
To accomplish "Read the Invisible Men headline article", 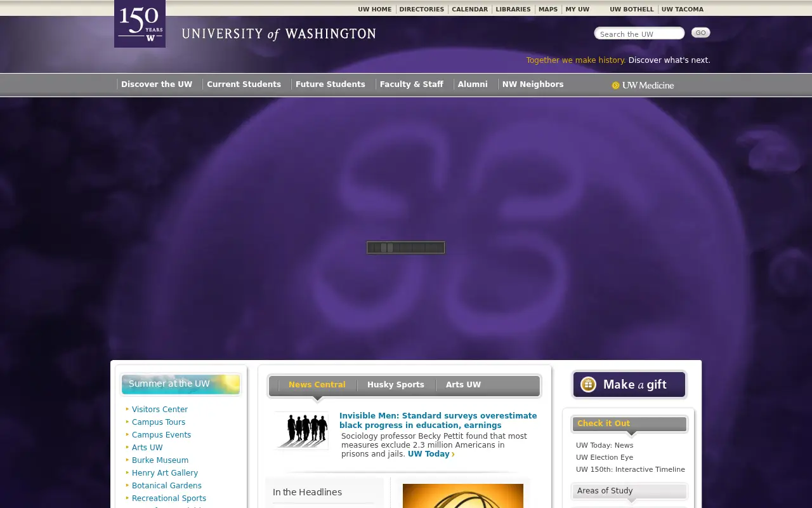I will click(x=438, y=420).
